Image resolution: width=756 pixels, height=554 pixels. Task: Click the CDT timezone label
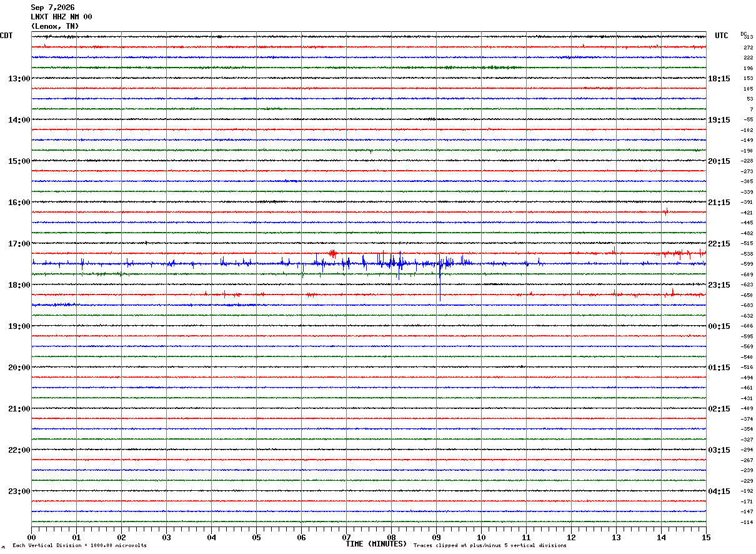pos(6,36)
